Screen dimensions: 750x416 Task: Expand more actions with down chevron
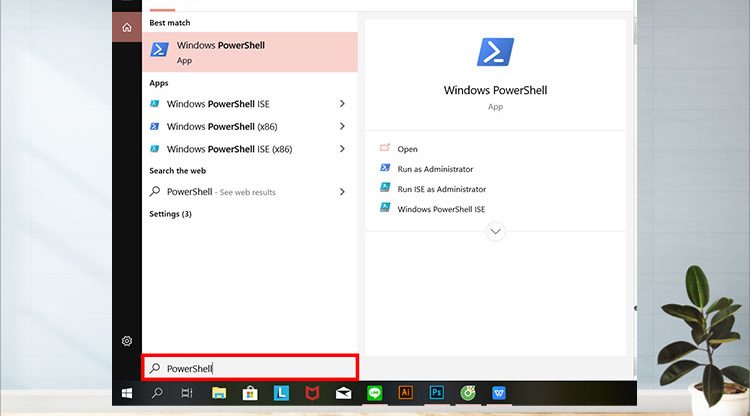(x=496, y=231)
